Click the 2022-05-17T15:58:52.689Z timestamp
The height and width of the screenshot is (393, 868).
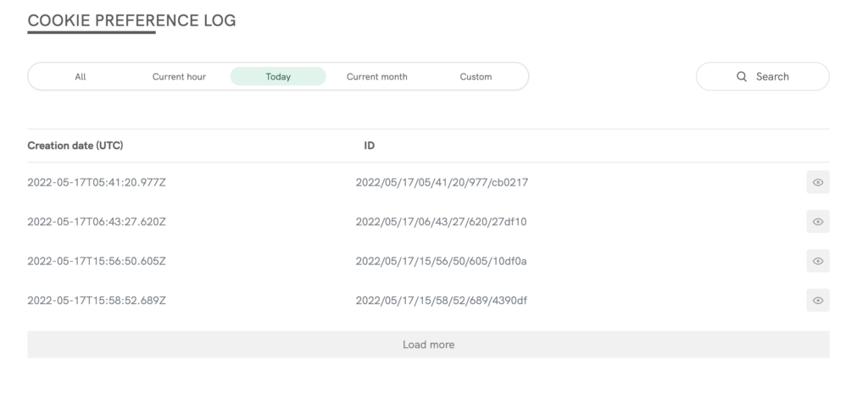coord(96,301)
